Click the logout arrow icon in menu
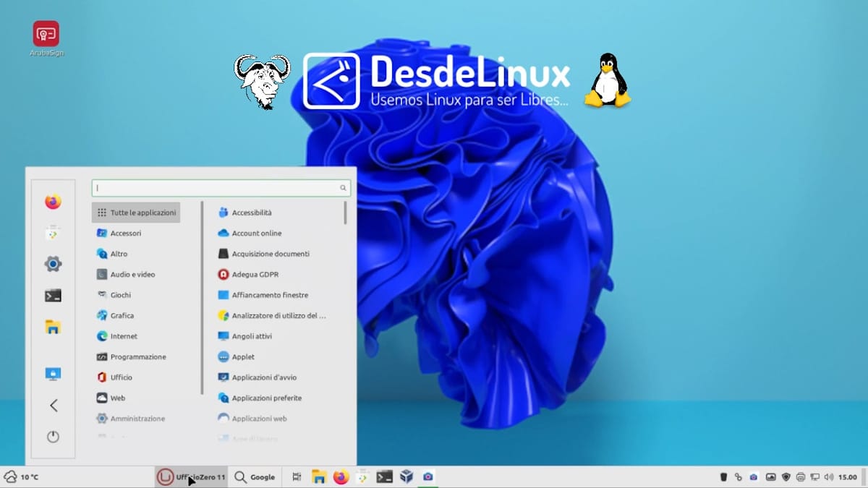Viewport: 868px width, 488px height. click(53, 406)
